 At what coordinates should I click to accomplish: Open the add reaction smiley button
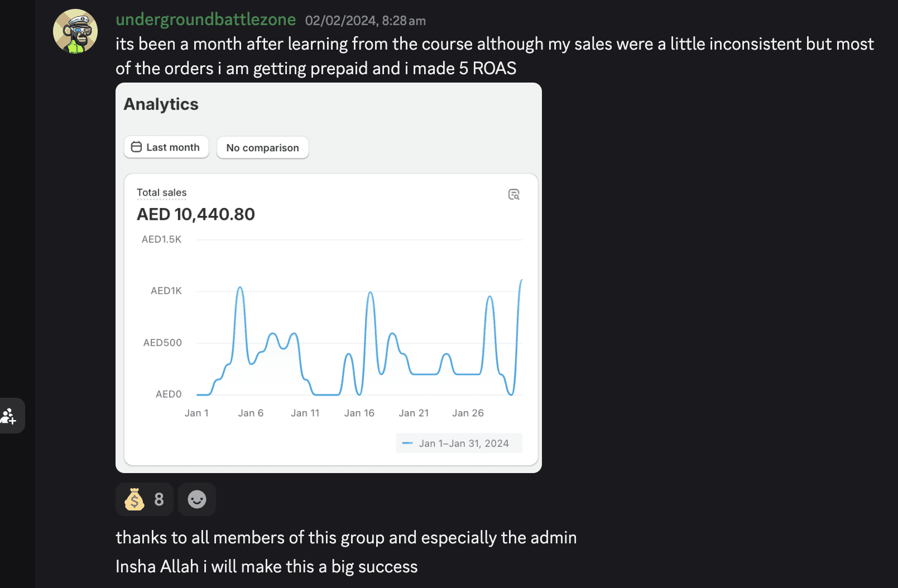click(x=196, y=499)
